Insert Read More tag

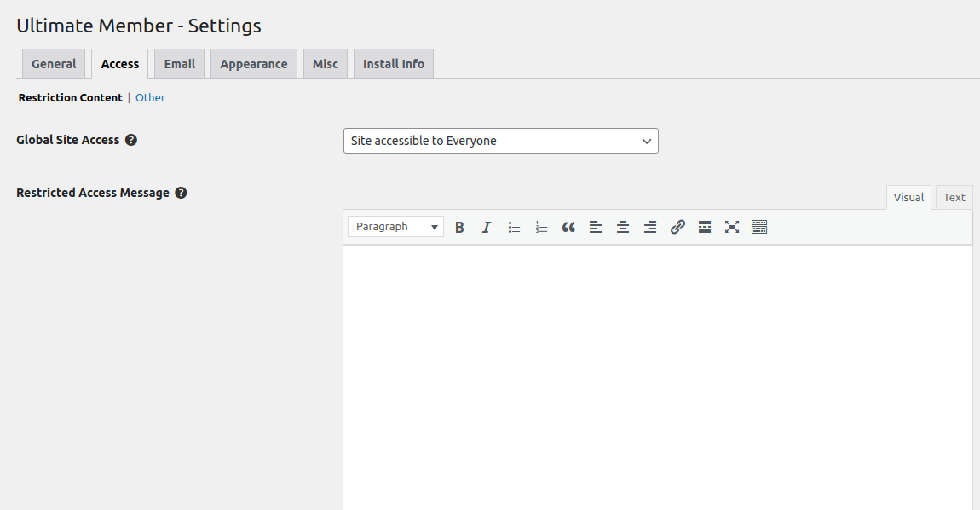pyautogui.click(x=705, y=227)
